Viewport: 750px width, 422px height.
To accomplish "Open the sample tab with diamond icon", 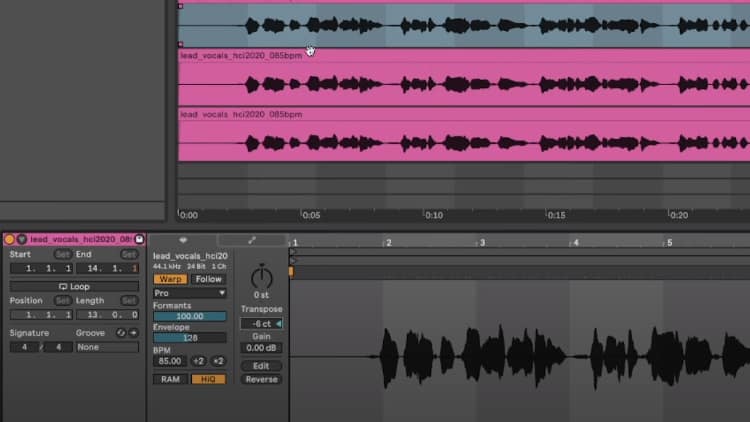I will coord(182,240).
